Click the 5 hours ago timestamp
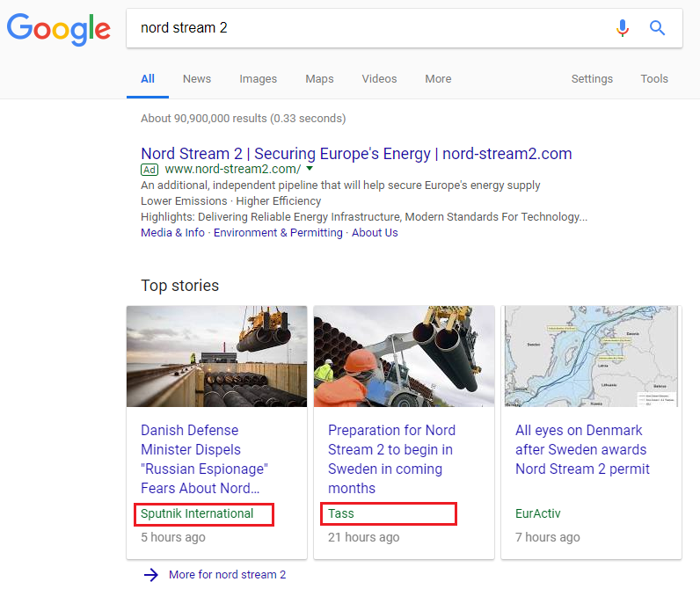 point(173,537)
